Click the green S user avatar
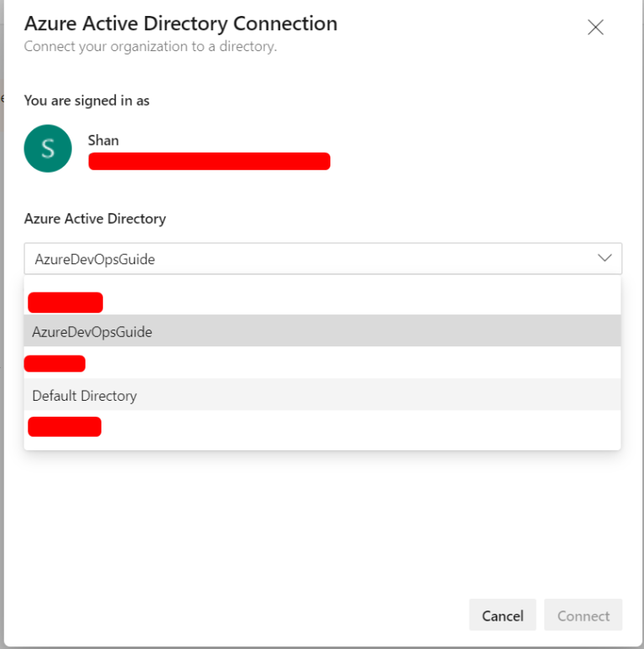 (48, 148)
